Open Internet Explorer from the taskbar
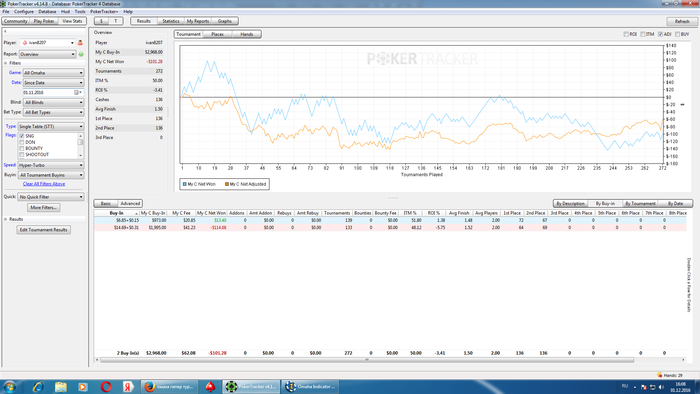This screenshot has width=700, height=394. click(38, 386)
